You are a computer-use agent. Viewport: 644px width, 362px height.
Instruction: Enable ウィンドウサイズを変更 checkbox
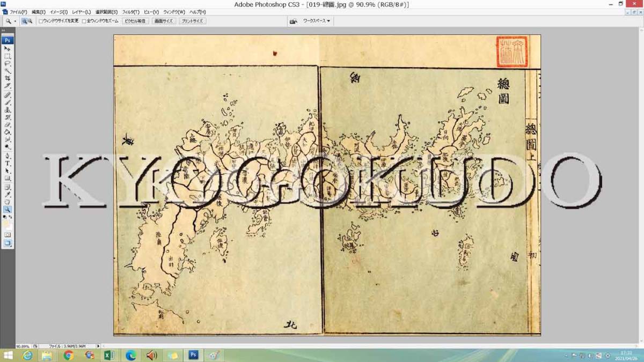point(41,21)
